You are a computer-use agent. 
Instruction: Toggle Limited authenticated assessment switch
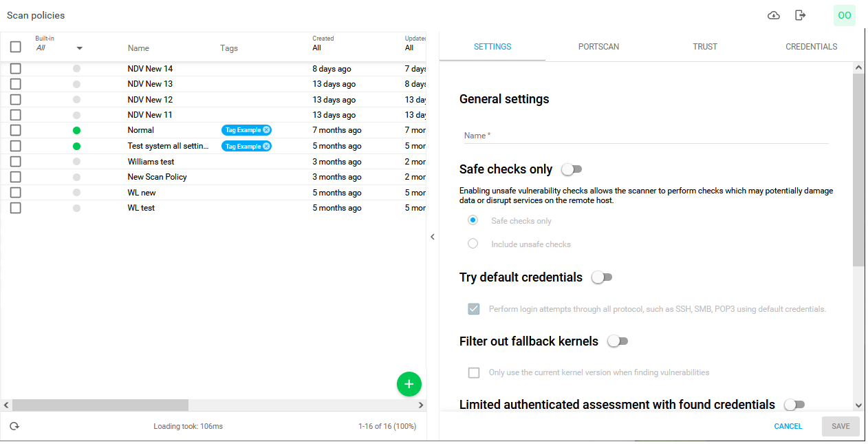point(794,405)
